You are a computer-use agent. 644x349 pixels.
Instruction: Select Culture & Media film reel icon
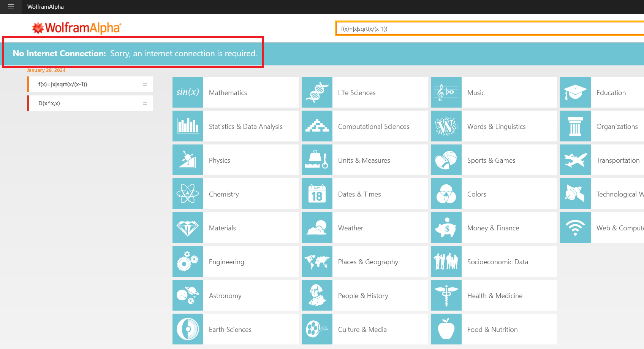(317, 329)
